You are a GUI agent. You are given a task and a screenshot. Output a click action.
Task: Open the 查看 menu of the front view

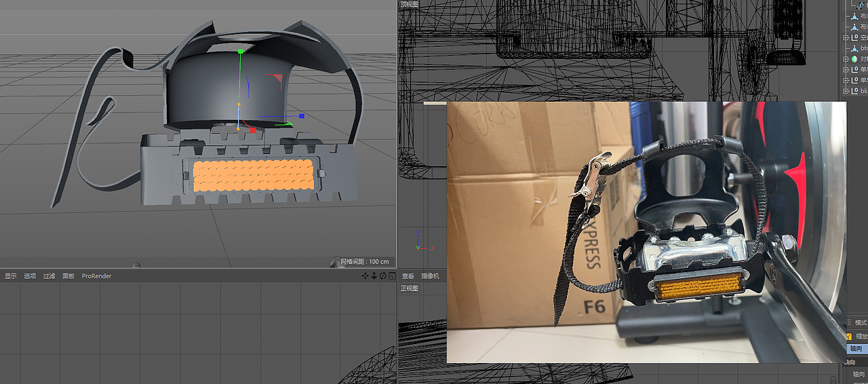coord(408,276)
